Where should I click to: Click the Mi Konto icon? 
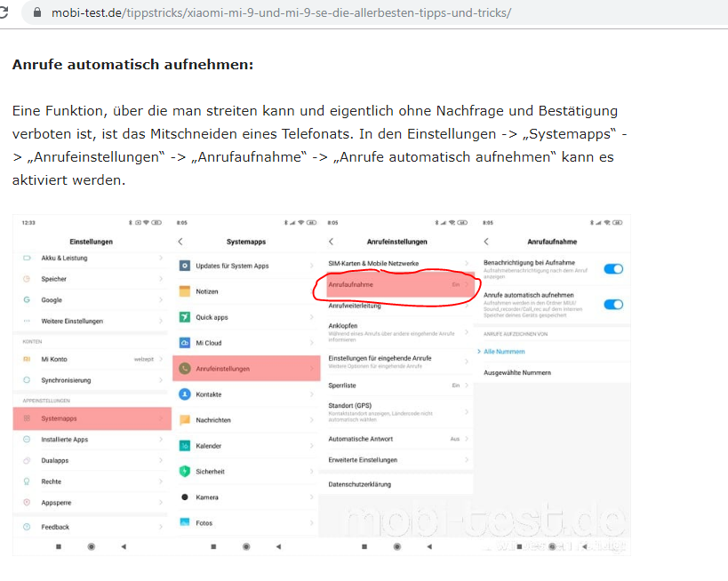coord(27,359)
